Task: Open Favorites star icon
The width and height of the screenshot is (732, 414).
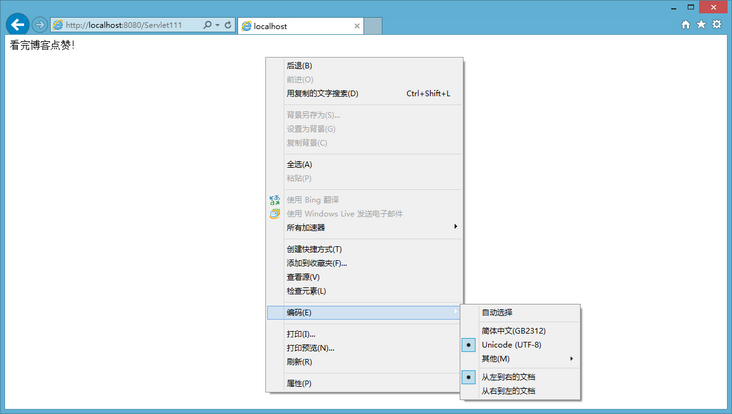Action: pyautogui.click(x=701, y=25)
